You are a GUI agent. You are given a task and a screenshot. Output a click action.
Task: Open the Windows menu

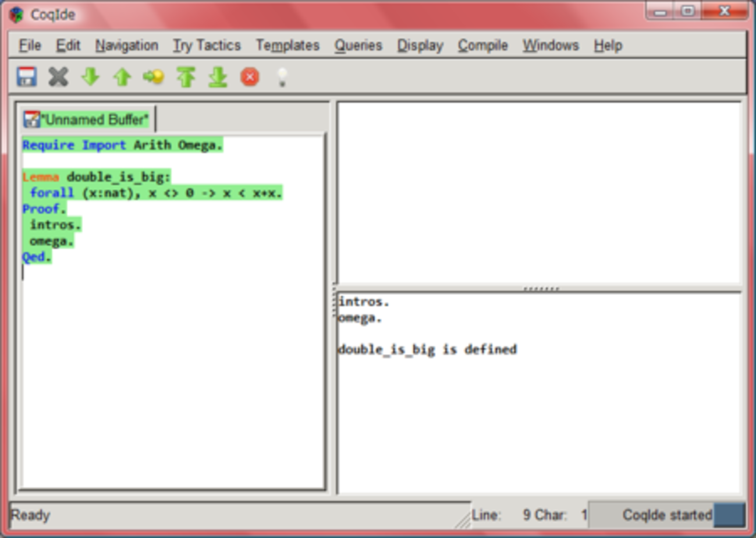click(551, 45)
